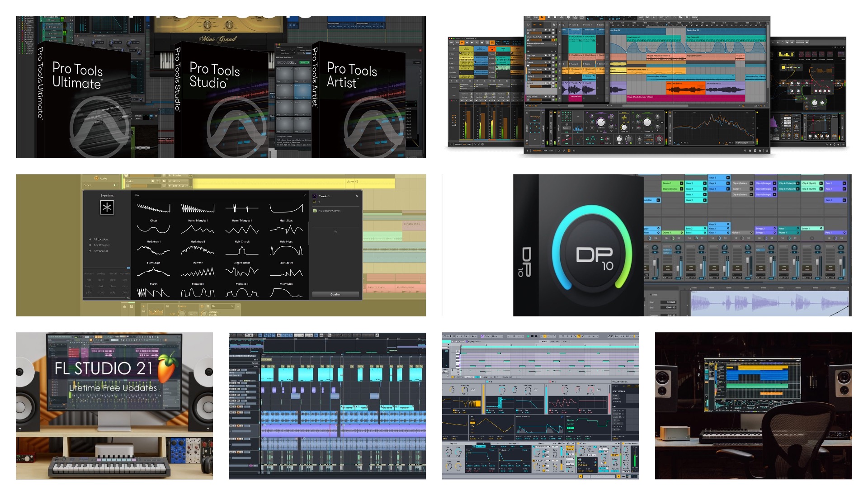Open the FILE menu in Bitwig
This screenshot has width=868, height=495.
click(528, 18)
